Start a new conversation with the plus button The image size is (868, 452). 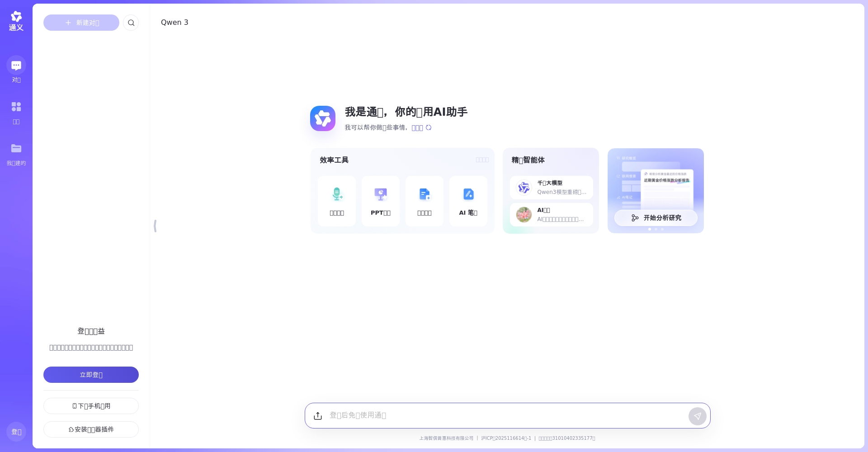click(81, 23)
